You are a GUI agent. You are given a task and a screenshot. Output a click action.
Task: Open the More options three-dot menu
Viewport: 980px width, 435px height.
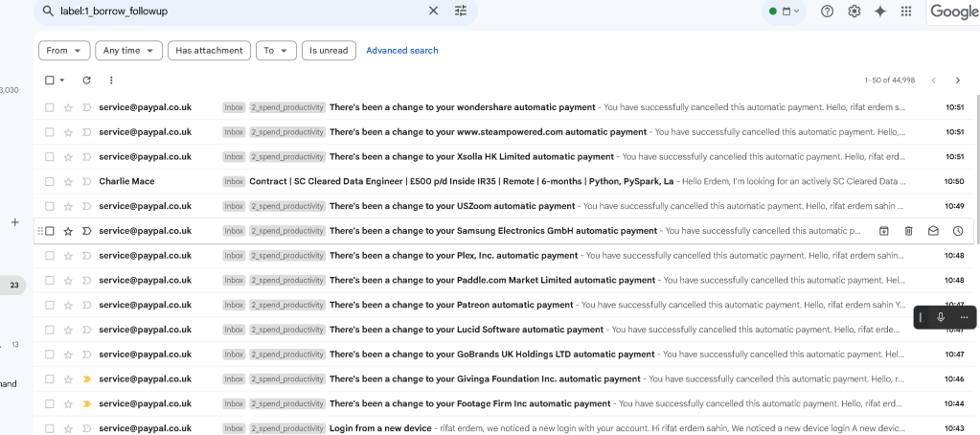click(x=110, y=80)
